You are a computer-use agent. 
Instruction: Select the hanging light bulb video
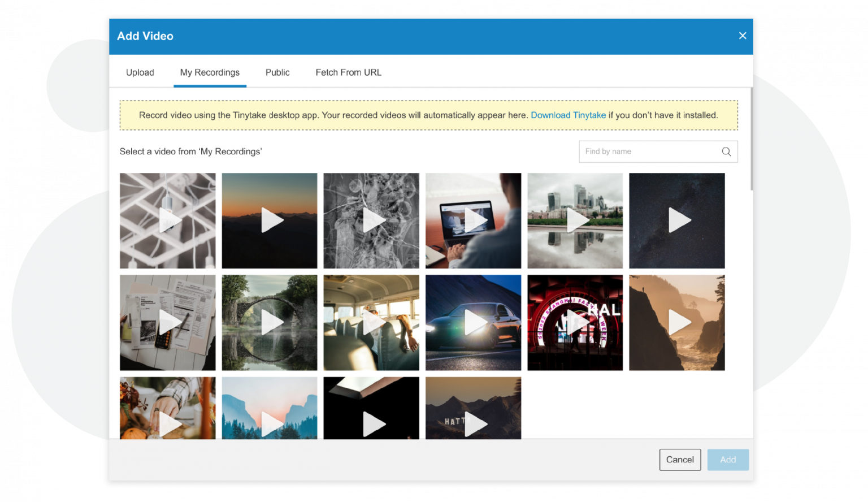click(x=168, y=220)
